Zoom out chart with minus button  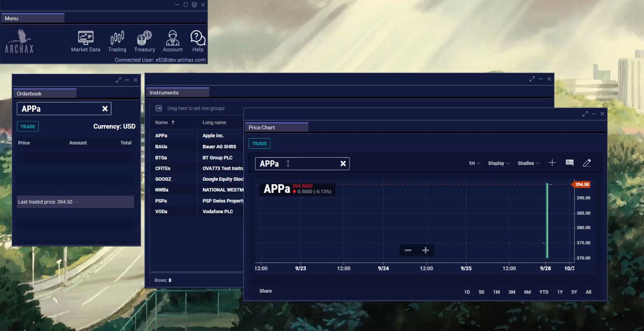pos(408,251)
